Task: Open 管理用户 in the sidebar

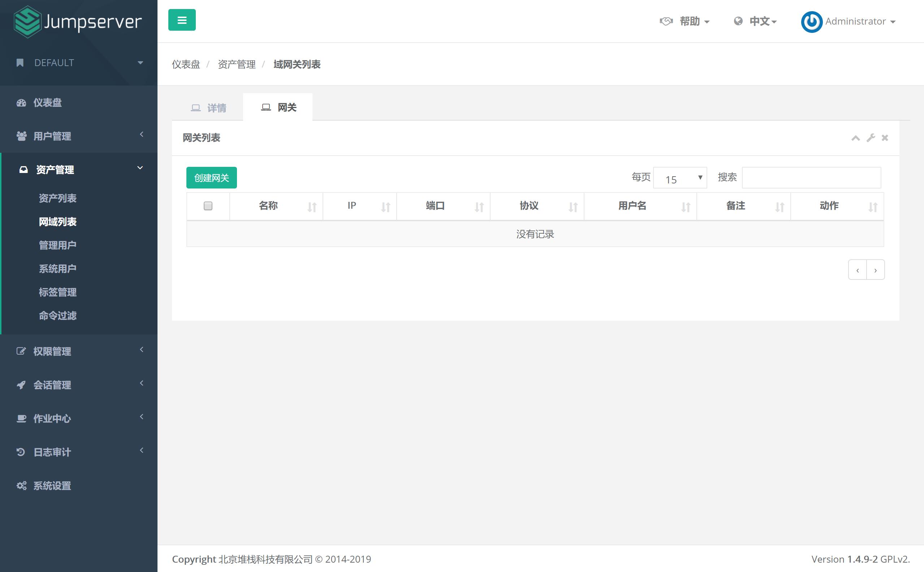Action: click(57, 245)
